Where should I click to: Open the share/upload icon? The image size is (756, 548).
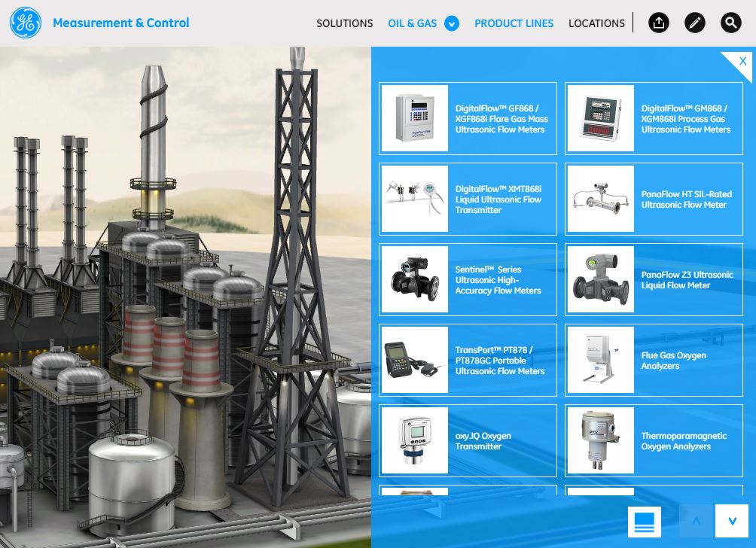click(658, 23)
